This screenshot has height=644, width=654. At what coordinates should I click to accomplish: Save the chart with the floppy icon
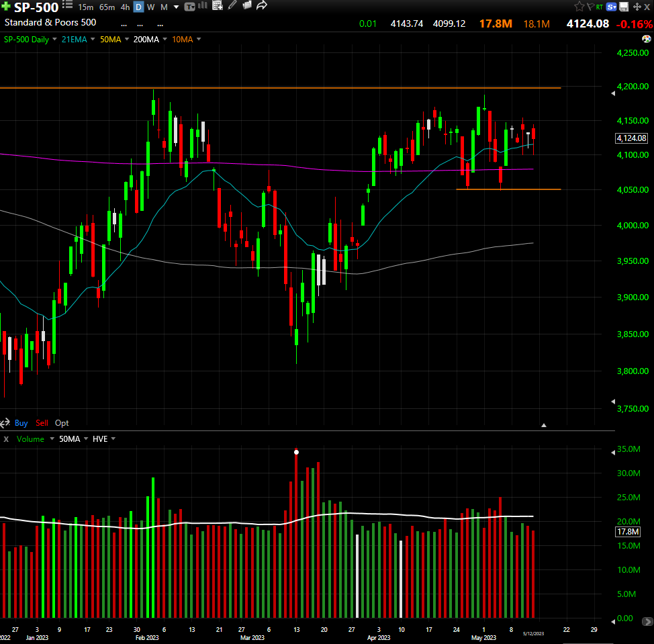tap(624, 7)
